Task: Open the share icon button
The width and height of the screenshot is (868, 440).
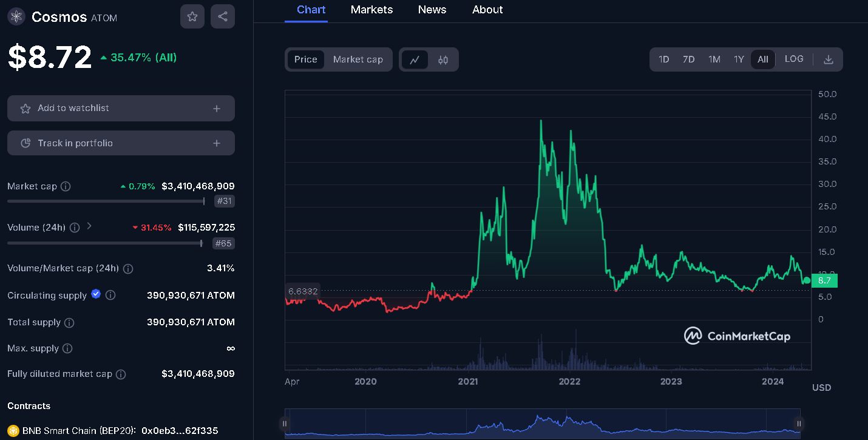Action: point(223,16)
